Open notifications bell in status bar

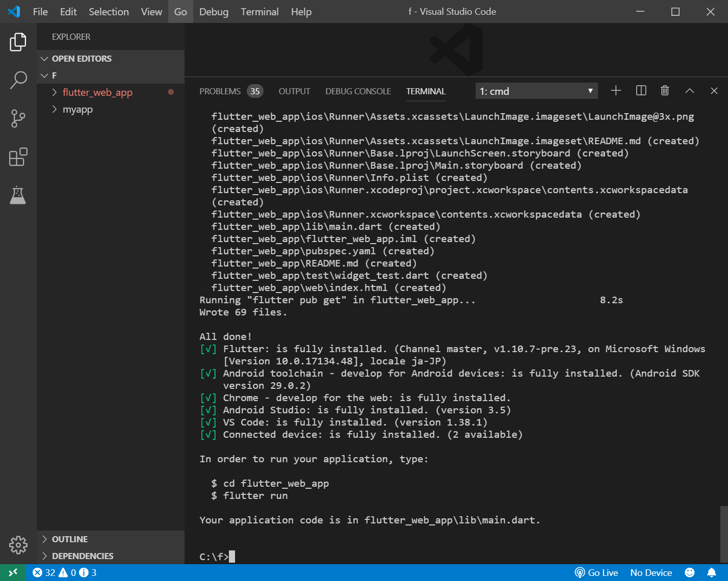[x=711, y=572]
